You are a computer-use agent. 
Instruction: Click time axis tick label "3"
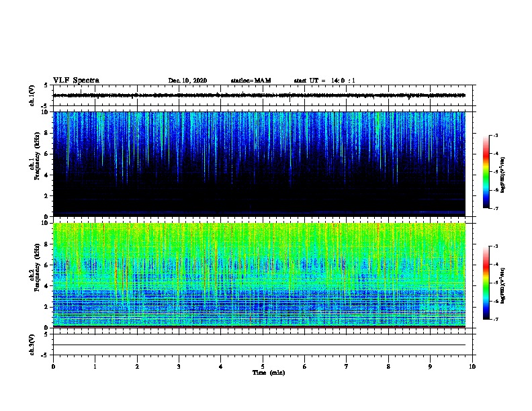pos(179,367)
